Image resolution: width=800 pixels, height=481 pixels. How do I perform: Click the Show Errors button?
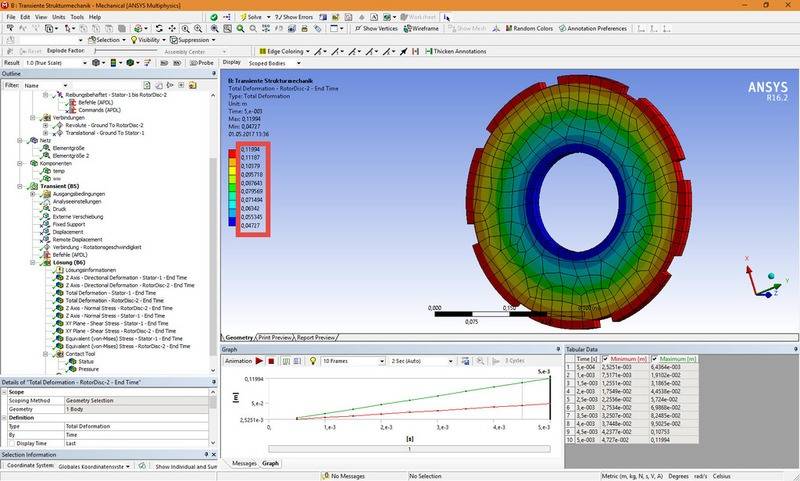tap(294, 17)
